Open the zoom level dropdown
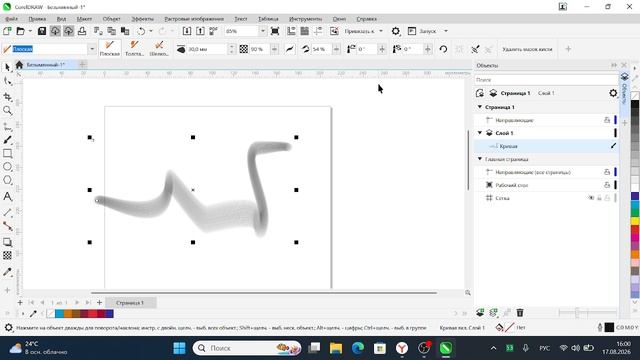Viewport: 640px width, 360px height. tap(262, 31)
